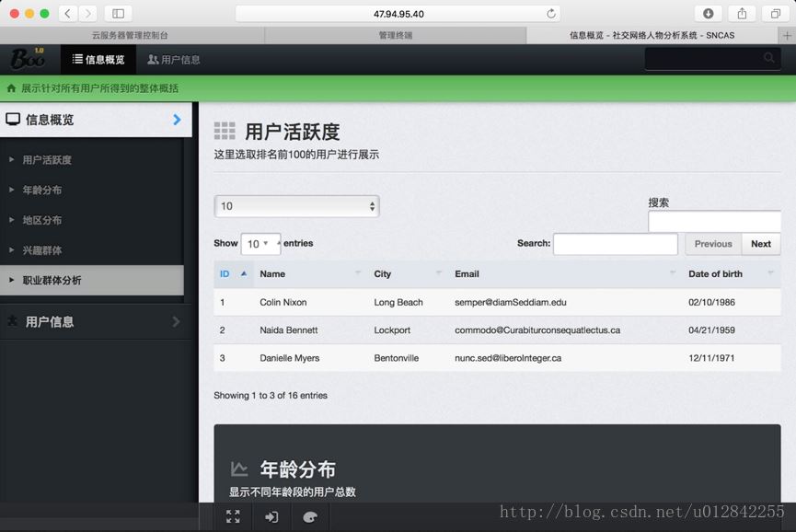Click the Boo logo in the header
The width and height of the screenshot is (796, 532).
tap(28, 59)
